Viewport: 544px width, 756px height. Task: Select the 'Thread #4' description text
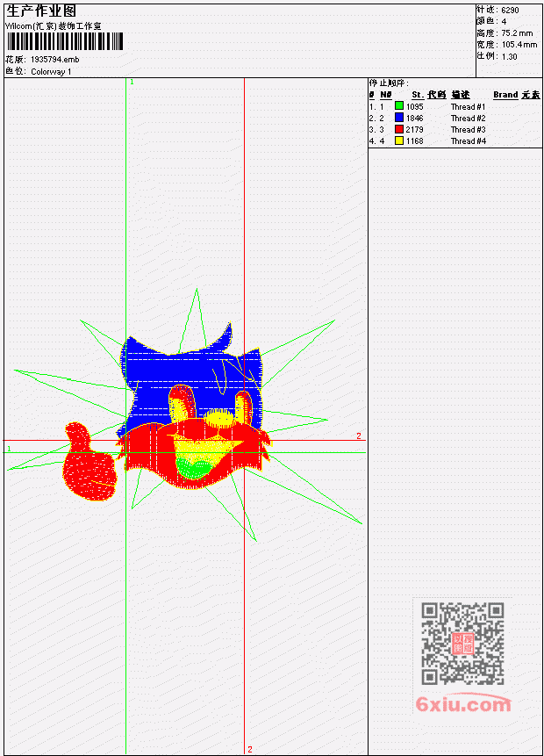click(468, 141)
